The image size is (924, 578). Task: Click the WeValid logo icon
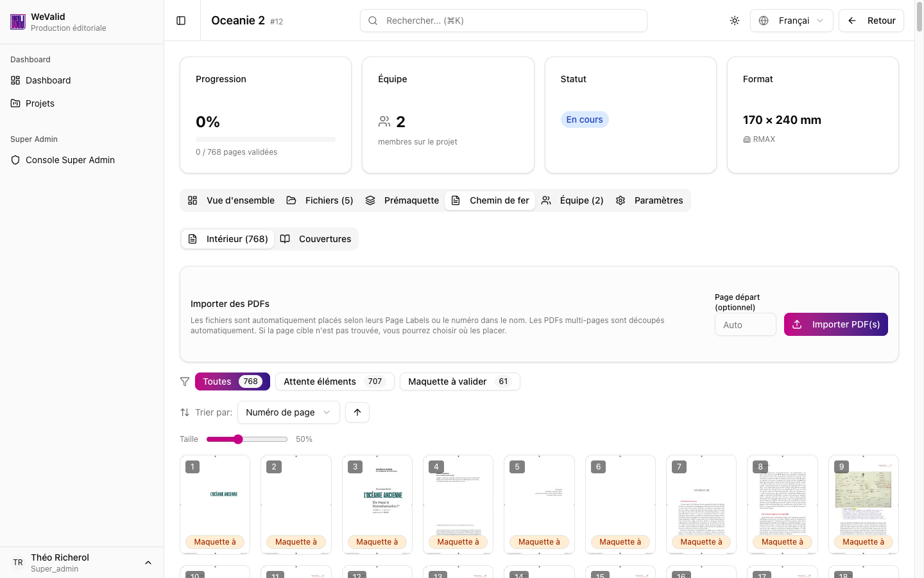click(18, 22)
